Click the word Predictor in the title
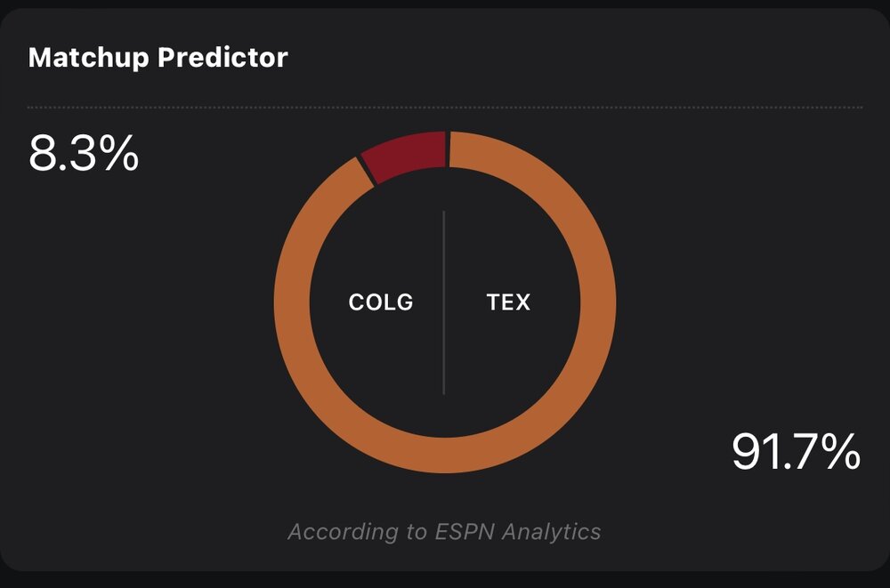Viewport: 890px width, 588px height. click(223, 57)
